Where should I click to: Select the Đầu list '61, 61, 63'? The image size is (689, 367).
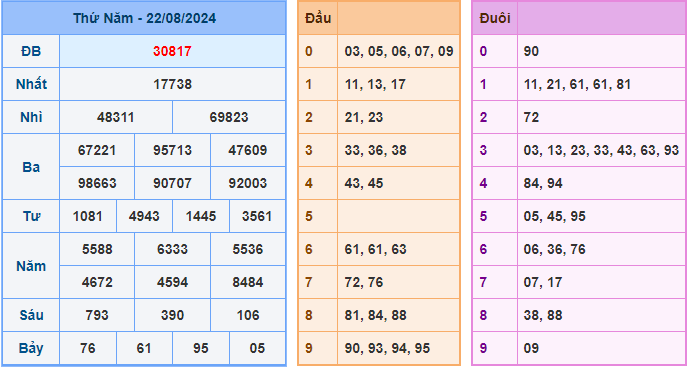tap(376, 249)
